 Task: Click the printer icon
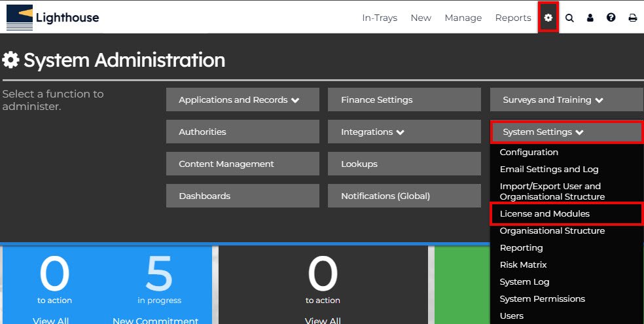tap(632, 18)
